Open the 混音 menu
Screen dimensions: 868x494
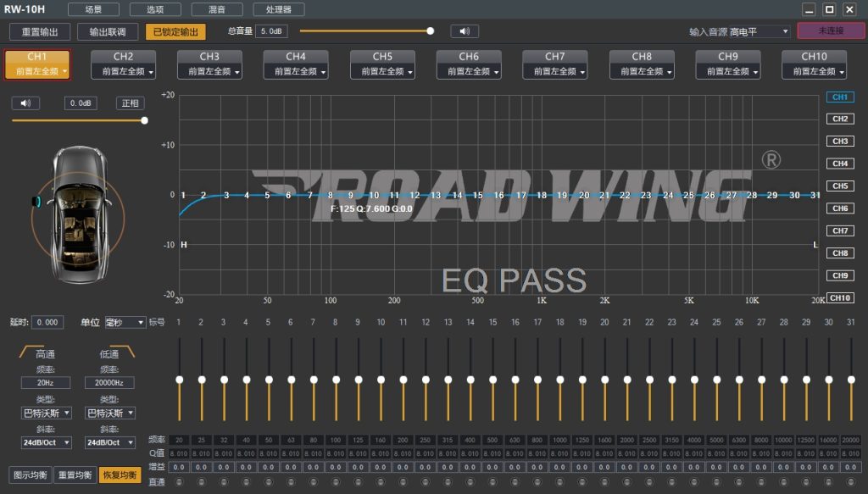217,9
